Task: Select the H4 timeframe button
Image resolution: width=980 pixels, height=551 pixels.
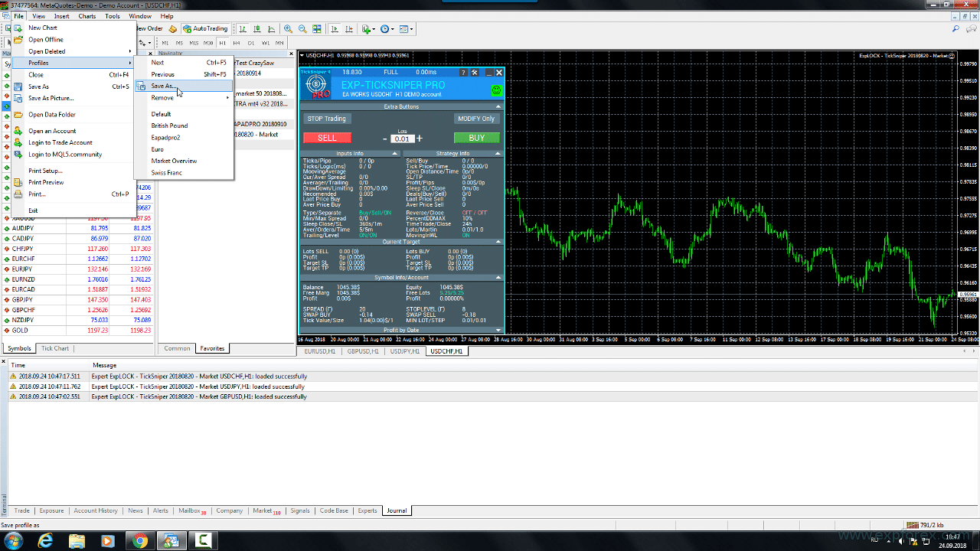Action: [237, 43]
